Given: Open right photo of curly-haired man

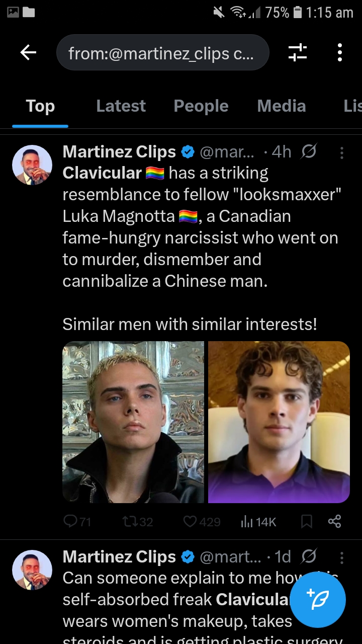Looking at the screenshot, I should (x=279, y=422).
